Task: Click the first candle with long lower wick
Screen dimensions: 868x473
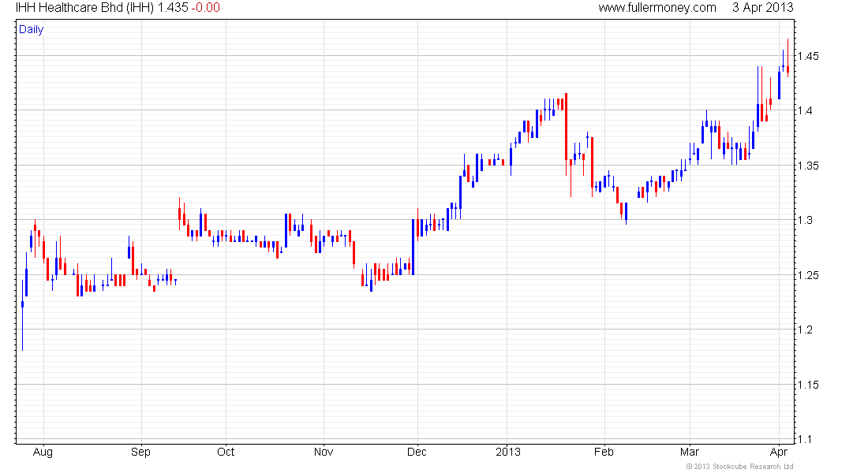Action: pyautogui.click(x=23, y=315)
